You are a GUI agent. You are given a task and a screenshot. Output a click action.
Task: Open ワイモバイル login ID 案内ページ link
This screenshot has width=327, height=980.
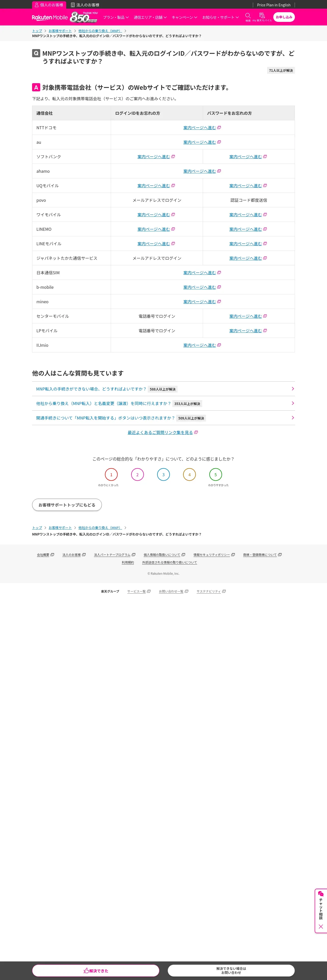click(x=156, y=214)
